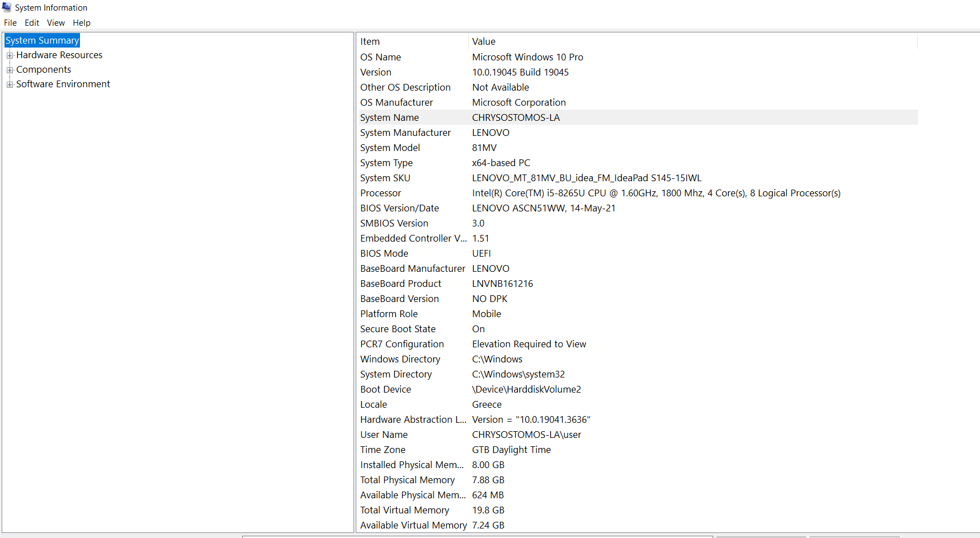Click the System Information title bar icon
This screenshot has width=980, height=538.
pos(7,7)
